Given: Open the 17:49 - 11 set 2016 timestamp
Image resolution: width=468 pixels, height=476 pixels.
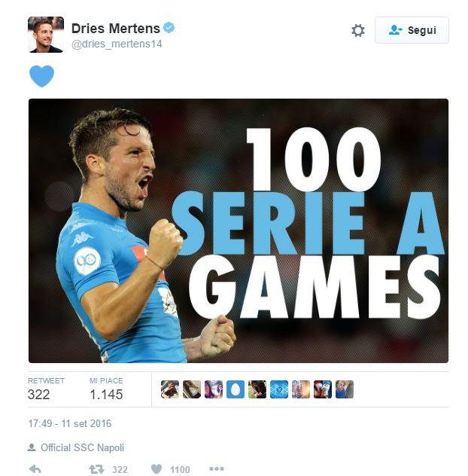Looking at the screenshot, I should (x=70, y=423).
